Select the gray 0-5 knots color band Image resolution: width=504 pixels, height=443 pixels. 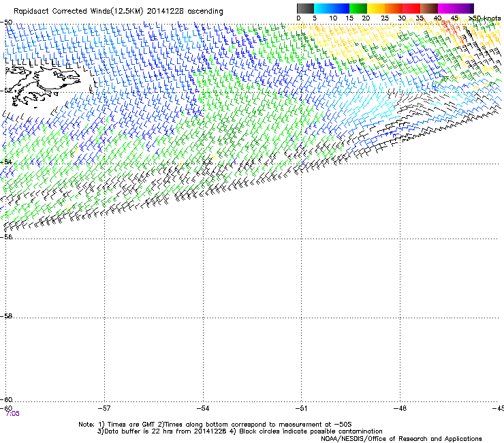[x=305, y=8]
